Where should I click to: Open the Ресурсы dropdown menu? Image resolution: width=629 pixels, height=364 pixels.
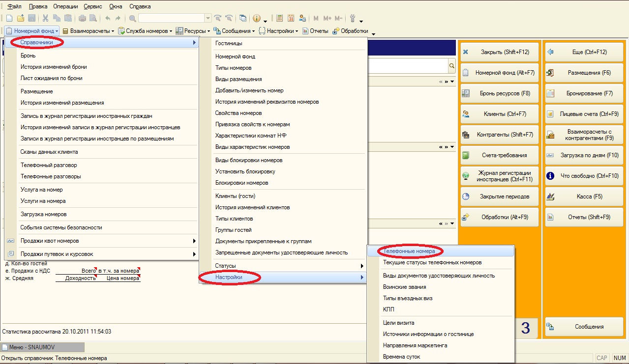(193, 31)
